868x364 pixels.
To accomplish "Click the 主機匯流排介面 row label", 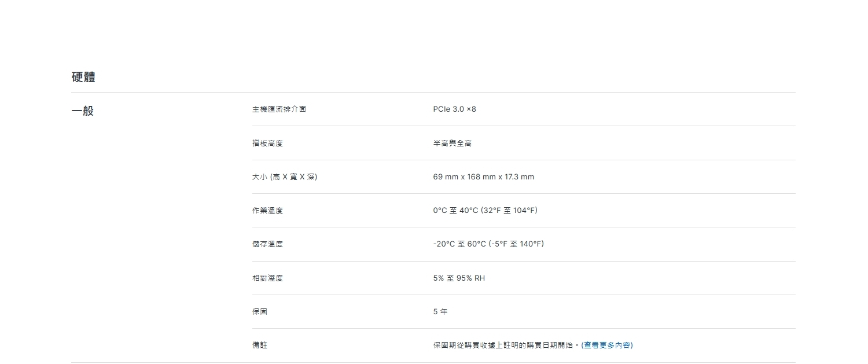I will coord(279,109).
